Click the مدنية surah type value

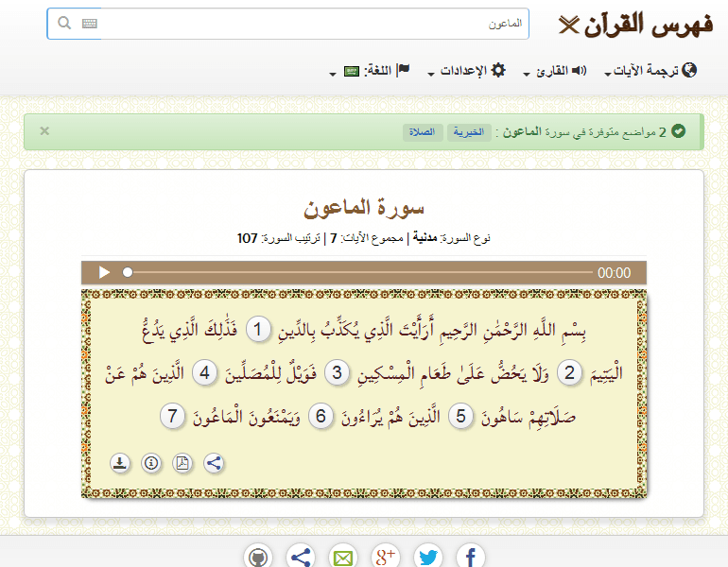[x=425, y=238]
